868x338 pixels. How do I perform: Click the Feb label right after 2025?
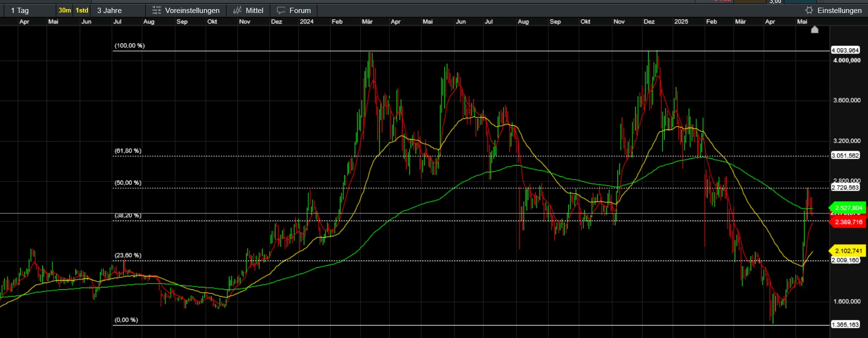(712, 22)
